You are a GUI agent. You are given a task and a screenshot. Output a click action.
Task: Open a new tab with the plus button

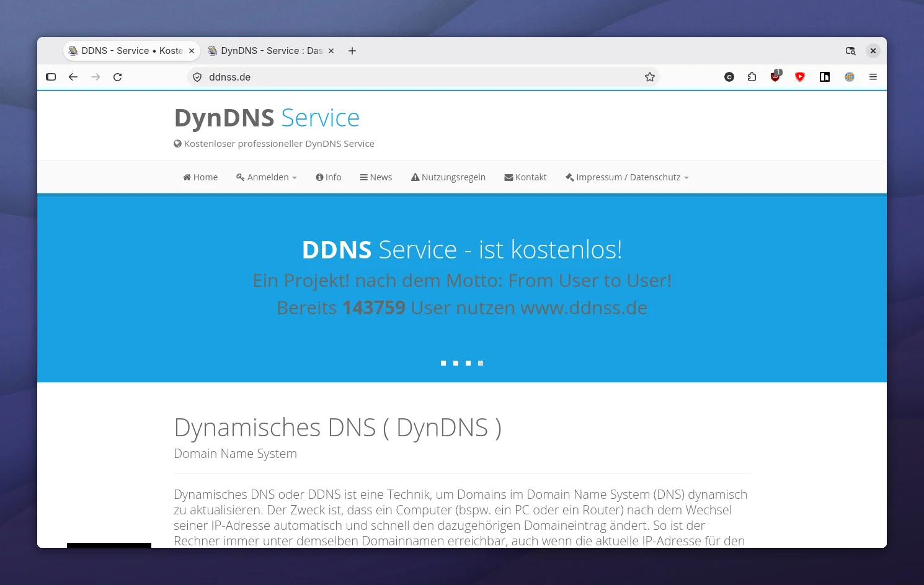(352, 51)
